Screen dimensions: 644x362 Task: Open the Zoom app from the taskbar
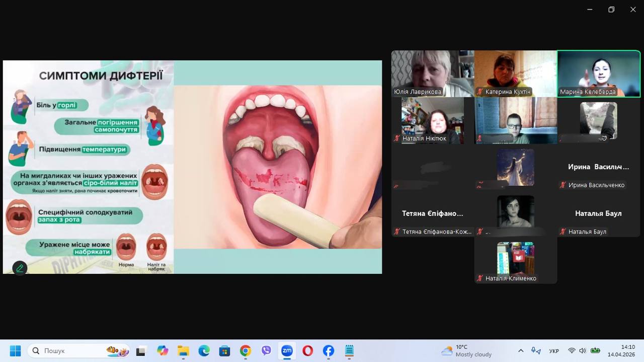pyautogui.click(x=287, y=351)
